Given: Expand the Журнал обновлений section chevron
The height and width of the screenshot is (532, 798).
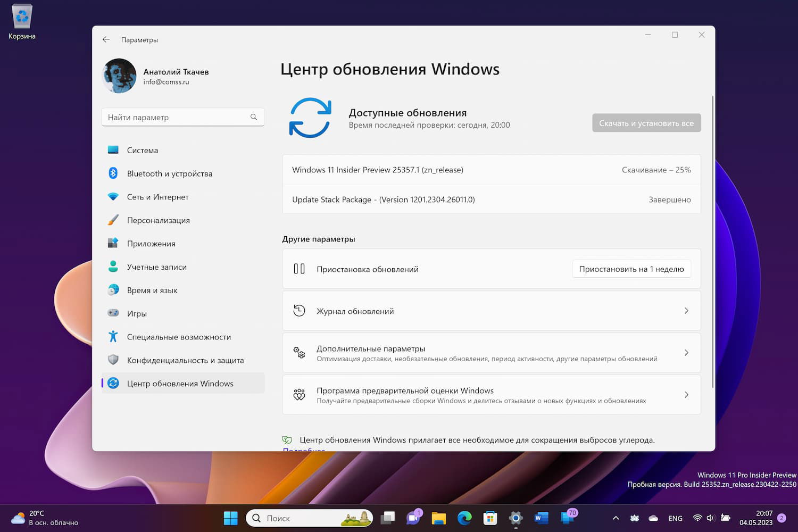Looking at the screenshot, I should click(686, 311).
